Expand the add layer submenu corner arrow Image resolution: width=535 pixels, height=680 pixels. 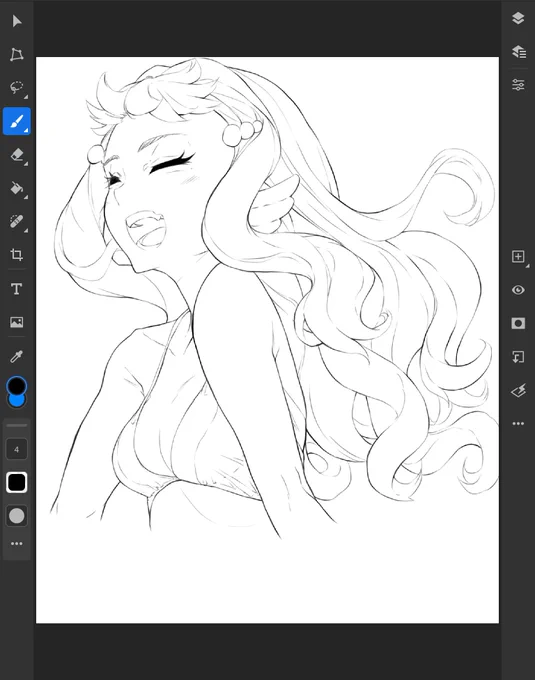point(528,266)
